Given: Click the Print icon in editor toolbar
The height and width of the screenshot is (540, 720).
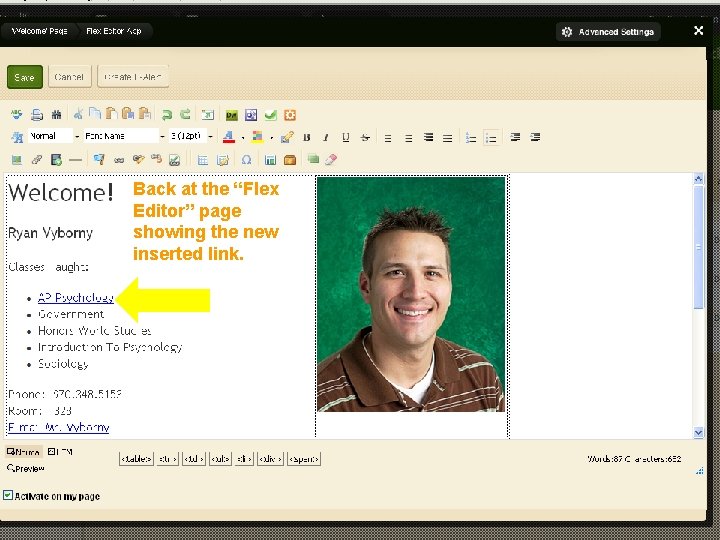Looking at the screenshot, I should 36,115.
